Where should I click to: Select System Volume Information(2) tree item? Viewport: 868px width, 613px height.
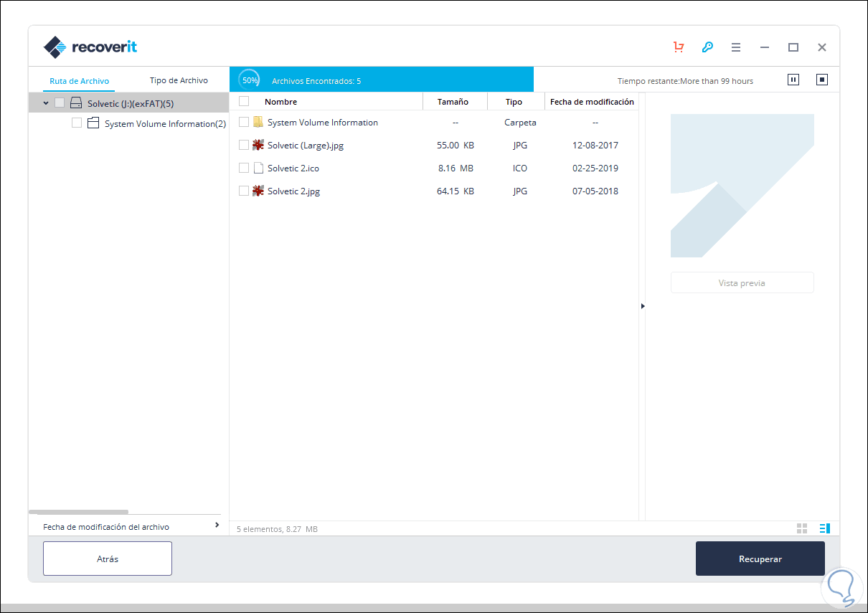tap(165, 123)
